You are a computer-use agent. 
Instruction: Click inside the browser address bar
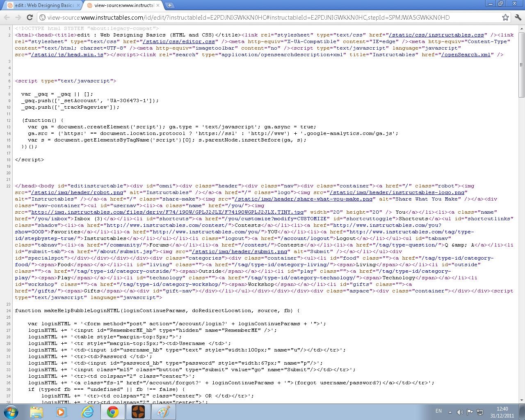(x=246, y=18)
